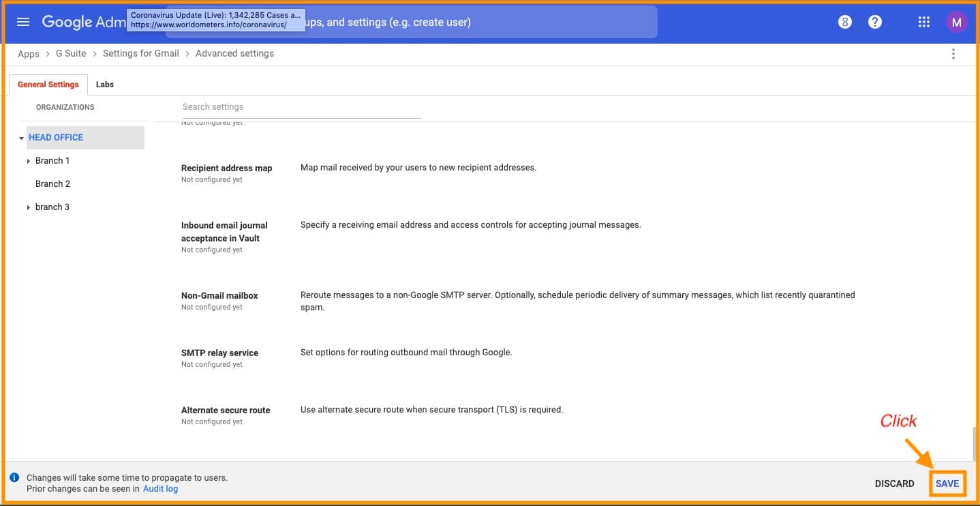Go to Apps breadcrumb
Viewport: 980px width, 506px height.
(x=28, y=54)
